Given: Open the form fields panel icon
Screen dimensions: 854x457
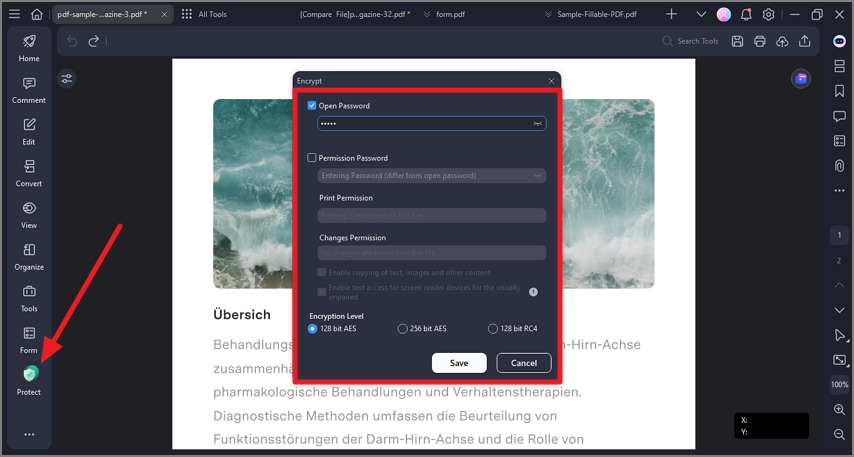Looking at the screenshot, I should pyautogui.click(x=839, y=141).
